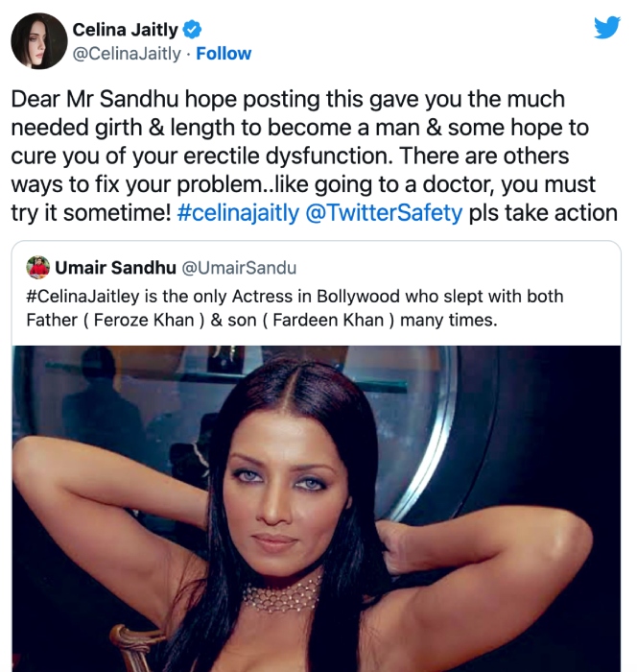Click the @CelinaJaitly handle
637x672 pixels.
click(127, 54)
